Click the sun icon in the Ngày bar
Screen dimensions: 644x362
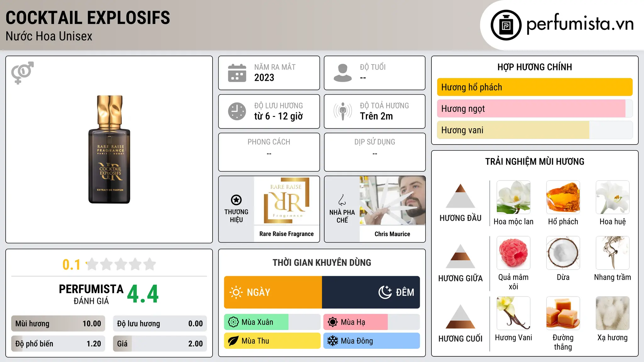(x=236, y=292)
